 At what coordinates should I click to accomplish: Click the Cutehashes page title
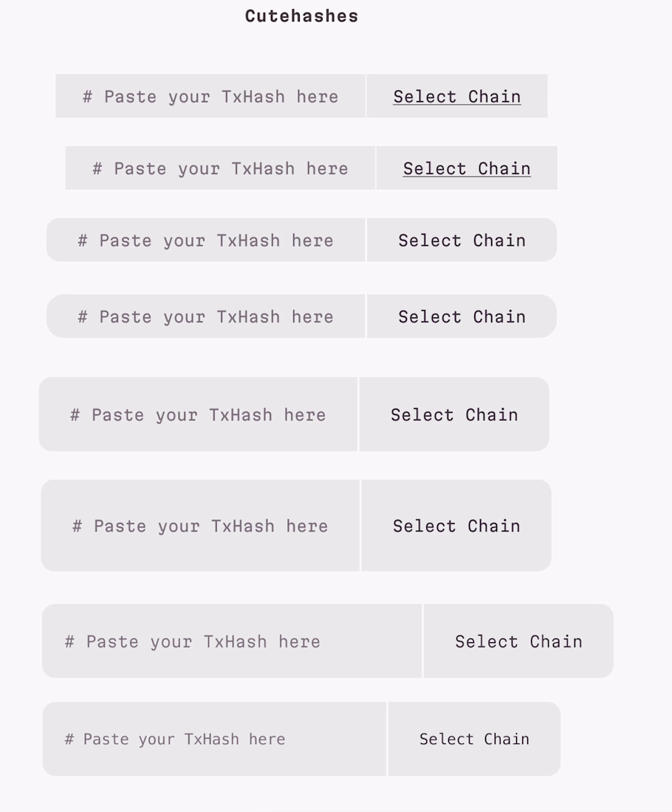[x=301, y=16]
